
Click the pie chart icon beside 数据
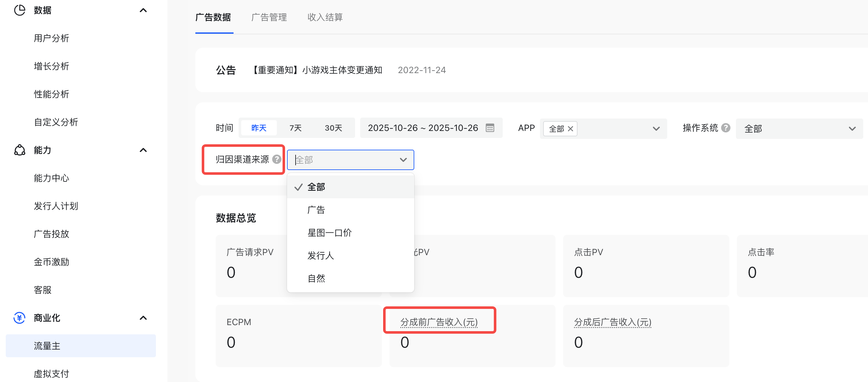[19, 10]
